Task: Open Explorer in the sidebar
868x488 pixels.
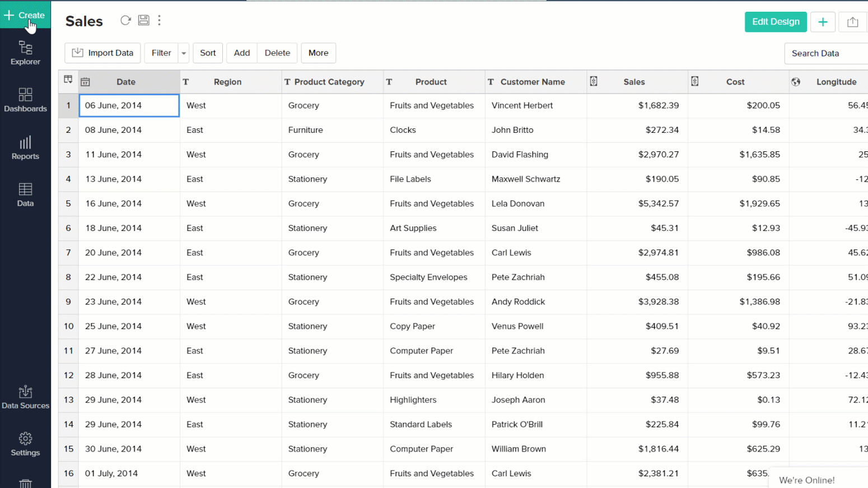Action: point(25,53)
